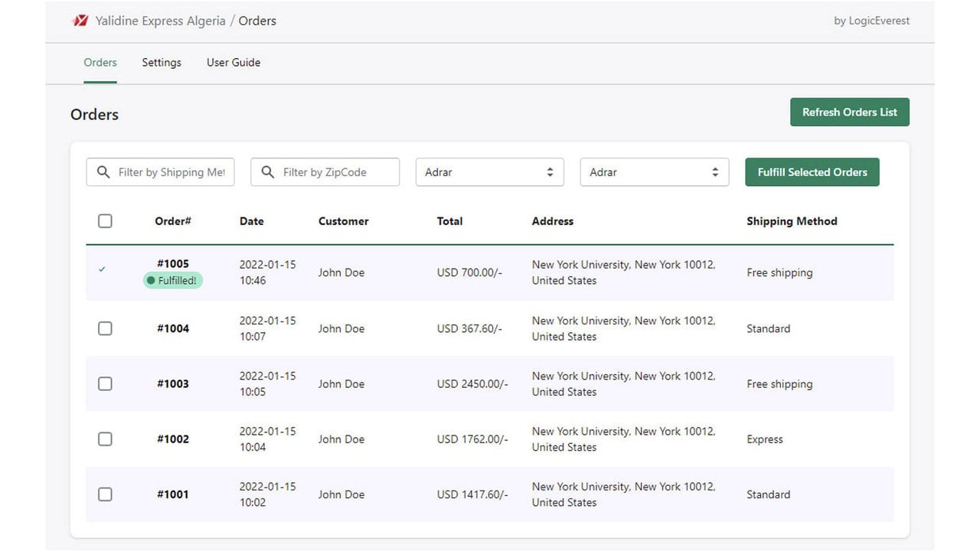Click the search icon in ZipCode filter

pos(268,172)
